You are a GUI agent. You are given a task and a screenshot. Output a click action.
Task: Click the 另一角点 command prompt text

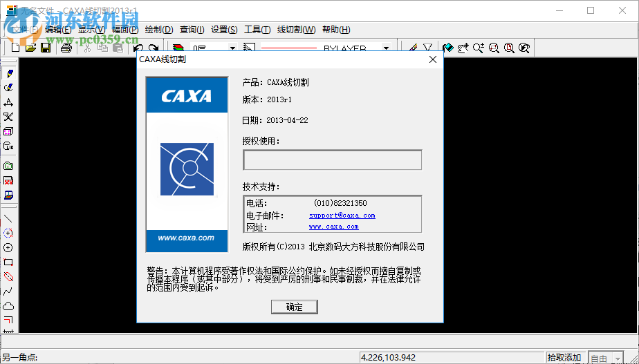coord(20,358)
